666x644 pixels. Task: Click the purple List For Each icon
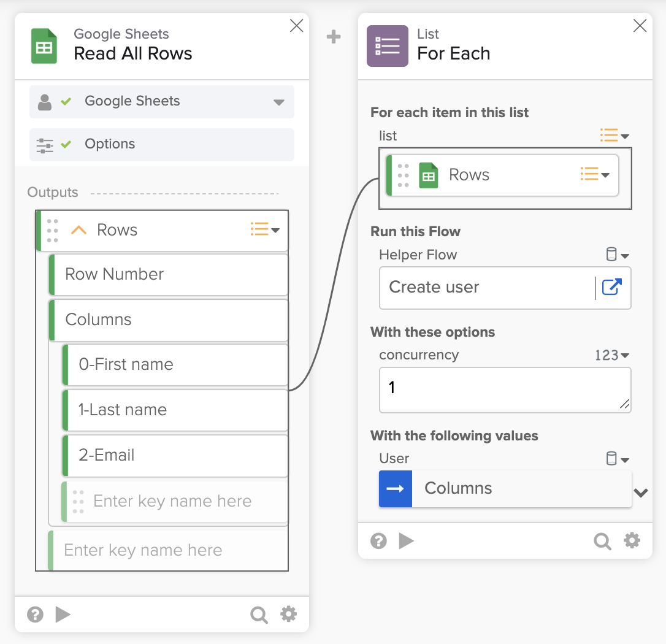click(387, 46)
